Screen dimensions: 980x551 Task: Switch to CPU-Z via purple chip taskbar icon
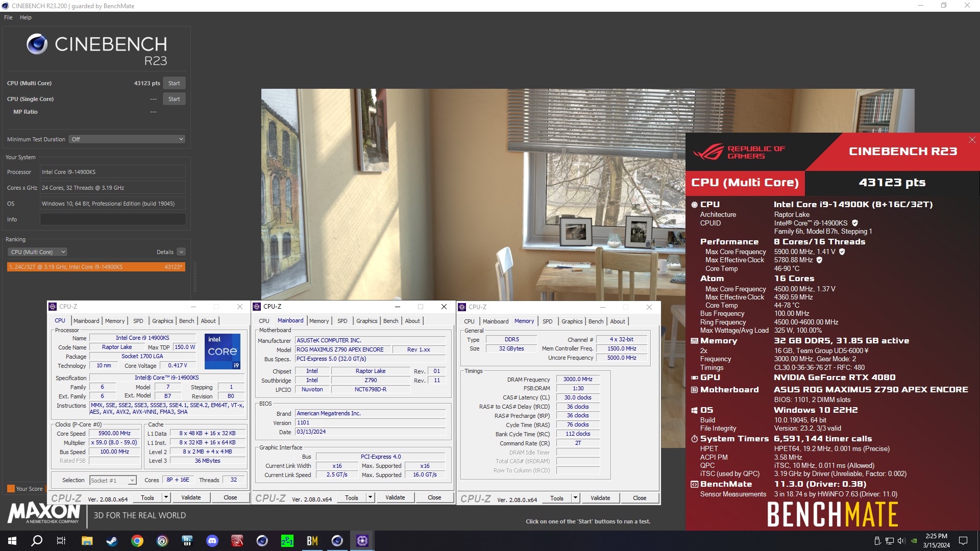pos(362,541)
